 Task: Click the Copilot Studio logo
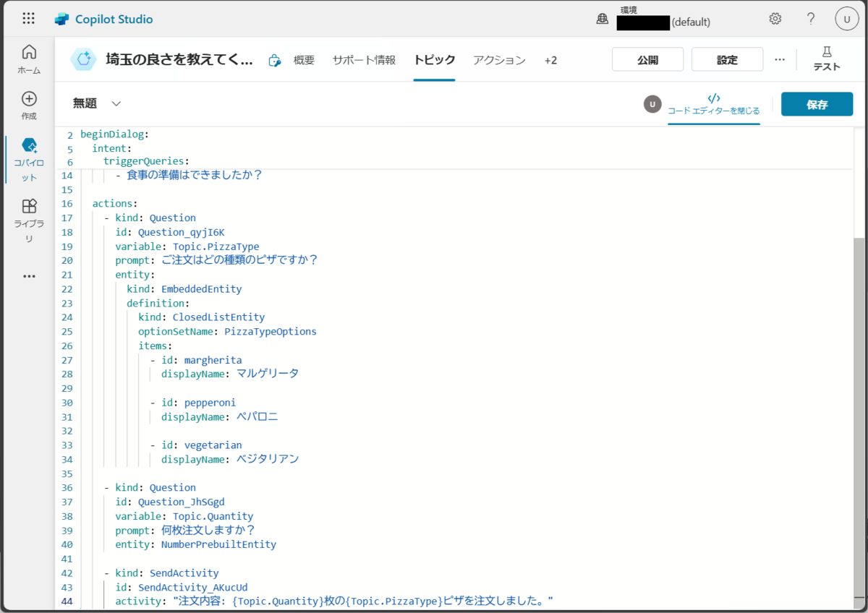pos(63,20)
